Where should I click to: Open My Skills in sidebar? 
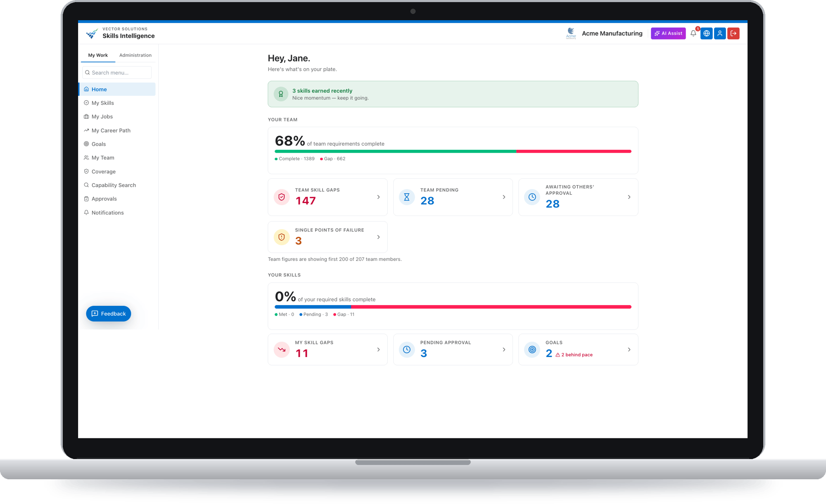[117, 103]
